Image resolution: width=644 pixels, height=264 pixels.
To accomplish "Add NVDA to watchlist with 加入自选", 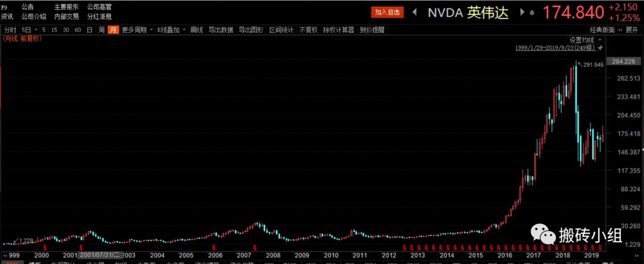I will pyautogui.click(x=387, y=13).
